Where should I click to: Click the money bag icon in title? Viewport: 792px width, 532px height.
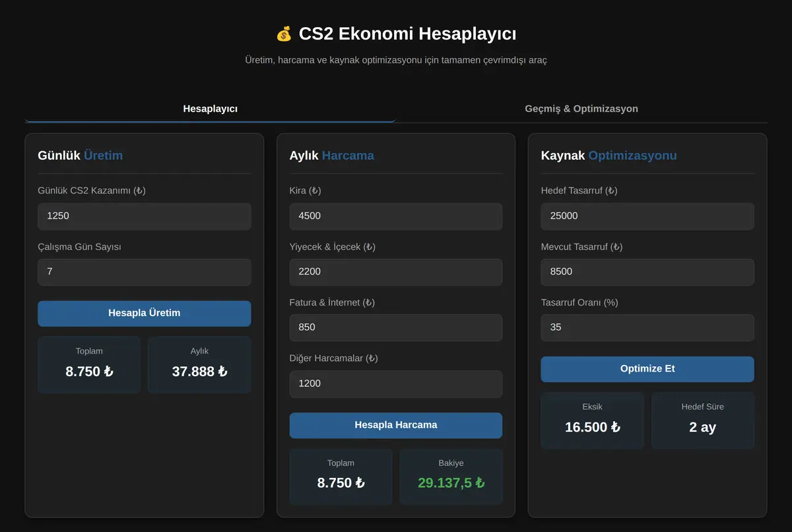point(284,34)
